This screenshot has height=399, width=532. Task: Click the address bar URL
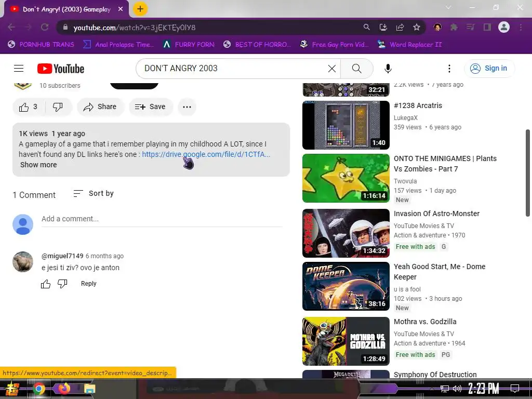[x=135, y=28]
